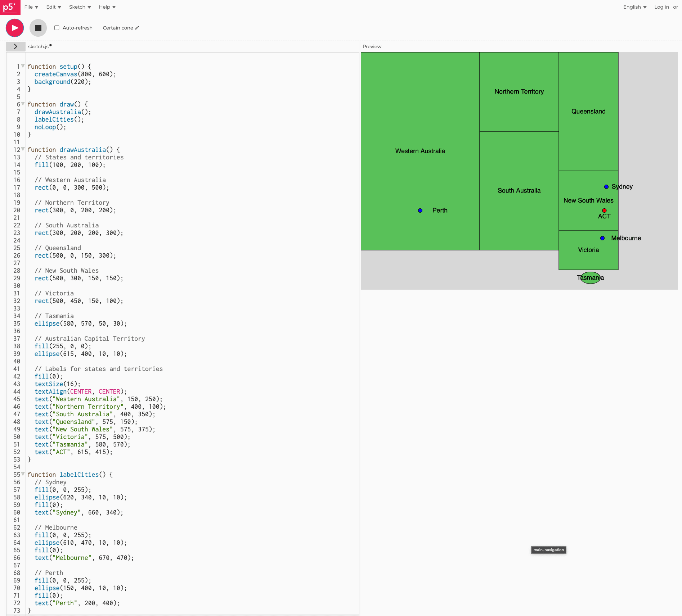Click the p5 logo home icon

(x=10, y=7)
